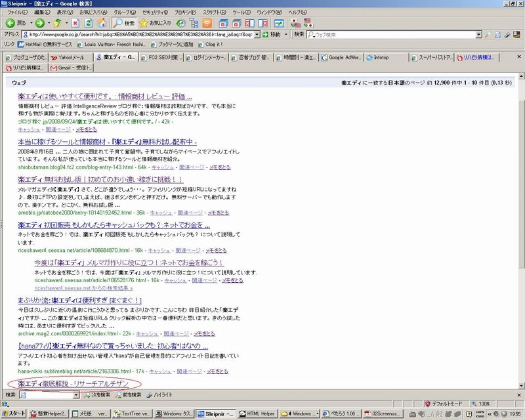Switch to the Google AdWor.. tab

[342, 58]
